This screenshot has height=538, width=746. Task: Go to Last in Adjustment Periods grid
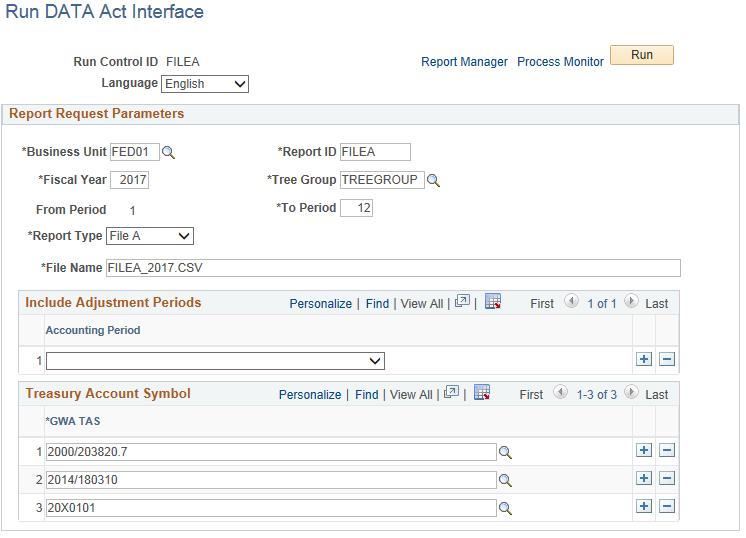click(657, 304)
